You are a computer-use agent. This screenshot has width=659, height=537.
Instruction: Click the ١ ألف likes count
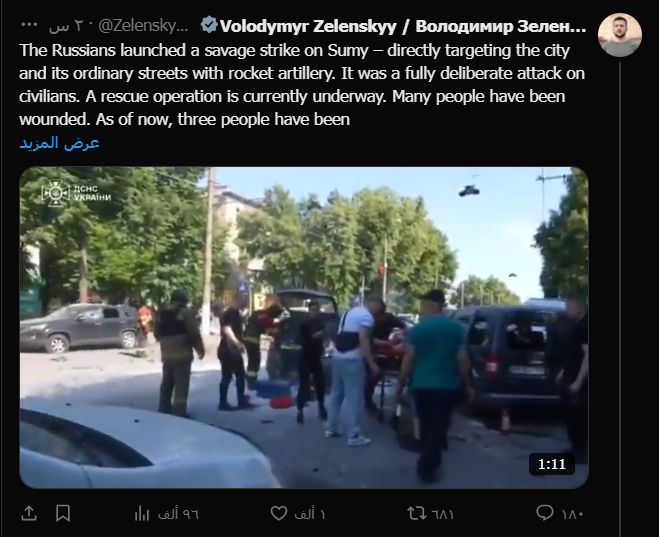click(310, 514)
